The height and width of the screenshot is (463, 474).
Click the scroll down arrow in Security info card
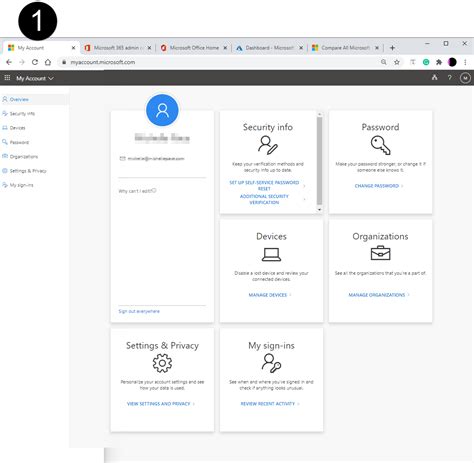(320, 209)
